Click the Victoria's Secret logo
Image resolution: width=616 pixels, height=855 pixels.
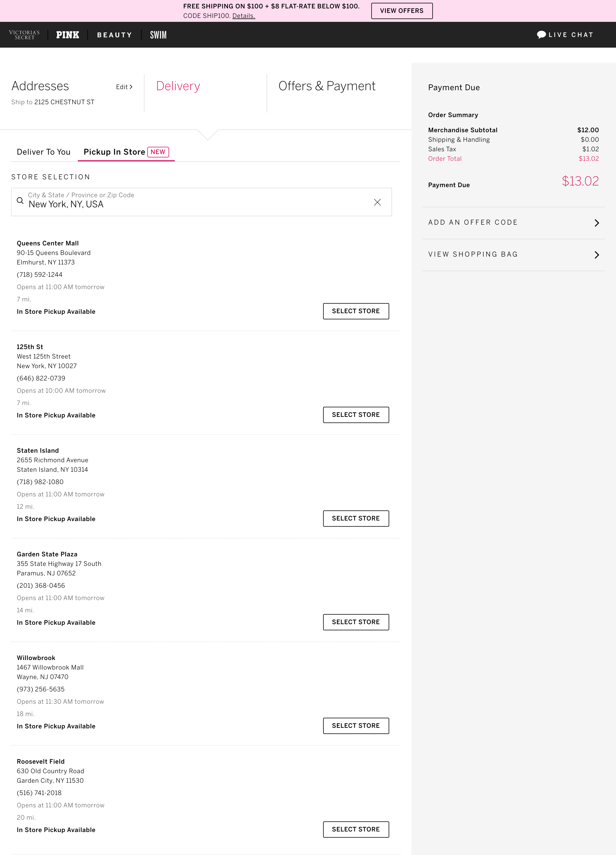pos(24,35)
